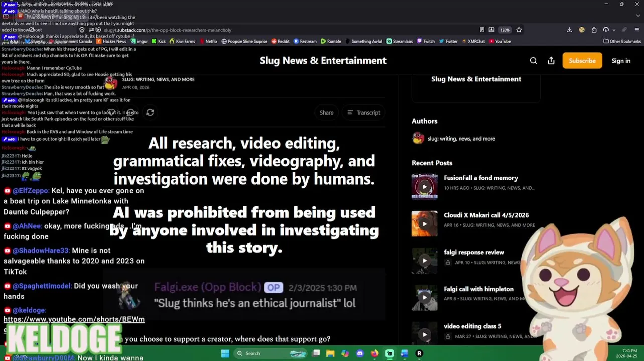Image resolution: width=644 pixels, height=361 pixels.
Task: Click the youtube.com/shorts link in chat
Action: pyautogui.click(x=74, y=319)
